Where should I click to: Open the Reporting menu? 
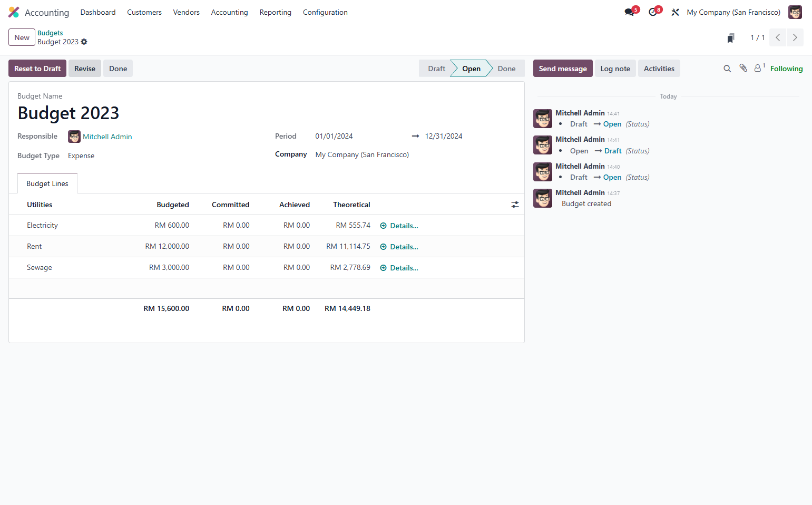[x=276, y=12]
